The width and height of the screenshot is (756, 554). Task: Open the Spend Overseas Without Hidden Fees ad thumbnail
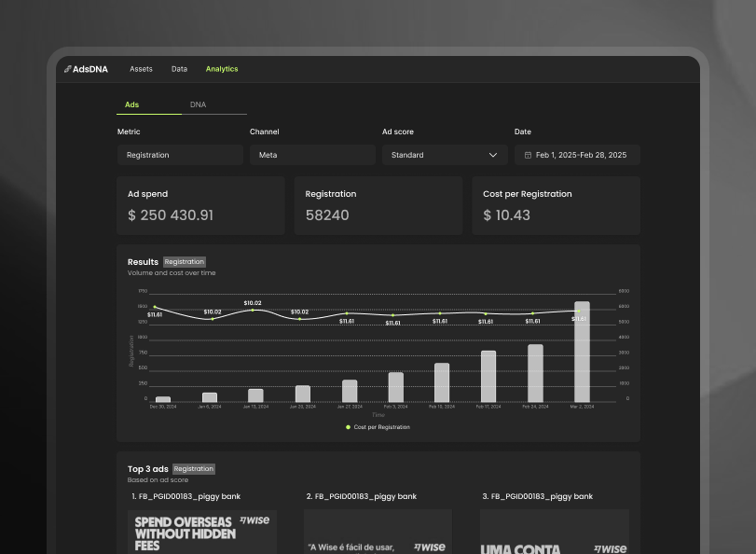pos(202,532)
